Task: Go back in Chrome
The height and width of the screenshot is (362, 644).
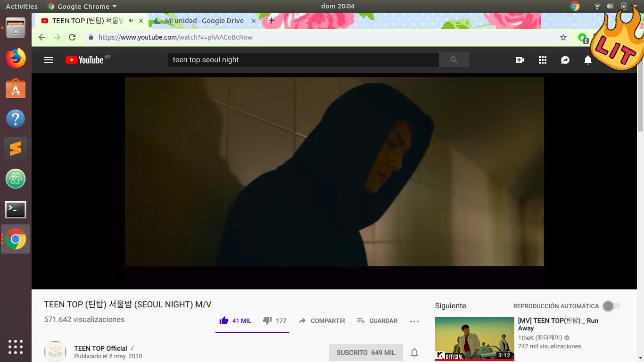Action: pyautogui.click(x=42, y=37)
